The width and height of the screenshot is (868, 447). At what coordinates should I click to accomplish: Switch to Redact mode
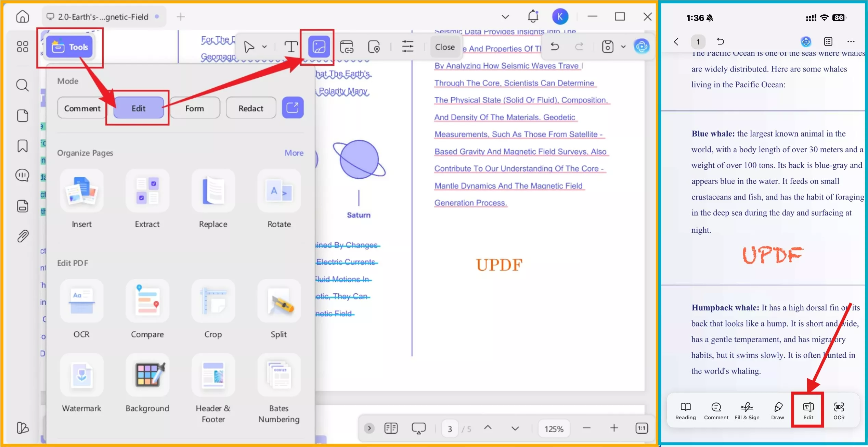251,108
